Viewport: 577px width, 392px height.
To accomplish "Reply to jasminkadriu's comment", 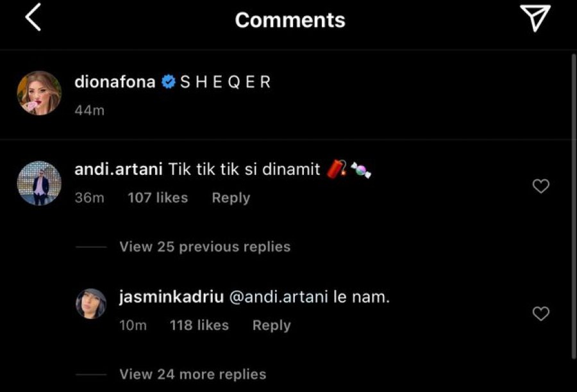I will pyautogui.click(x=272, y=325).
